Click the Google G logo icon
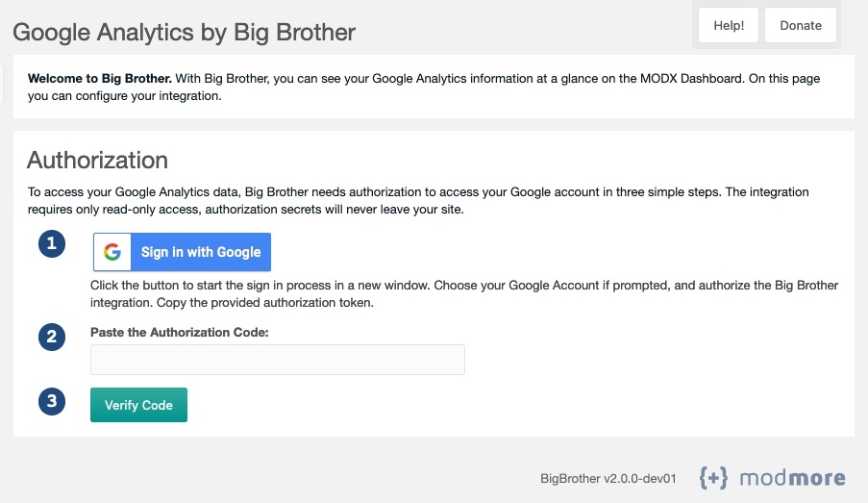The height and width of the screenshot is (503, 868). click(x=112, y=252)
